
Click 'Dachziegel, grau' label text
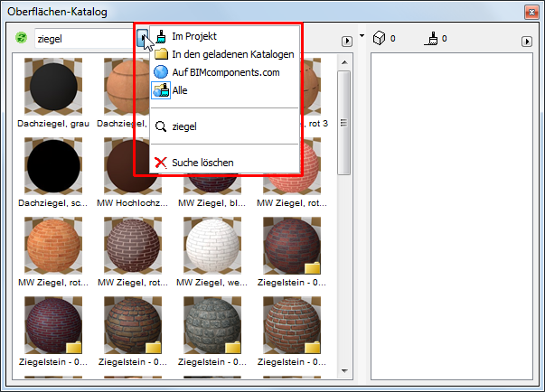[53, 124]
